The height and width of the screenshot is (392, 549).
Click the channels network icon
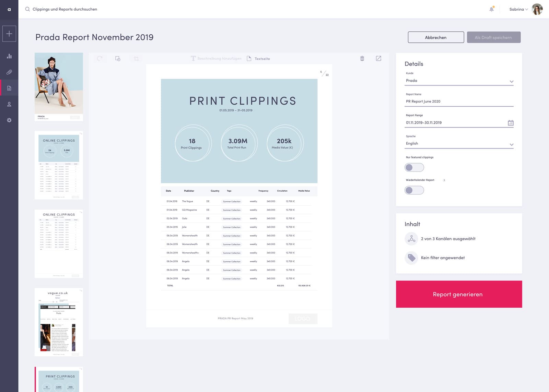[411, 239]
